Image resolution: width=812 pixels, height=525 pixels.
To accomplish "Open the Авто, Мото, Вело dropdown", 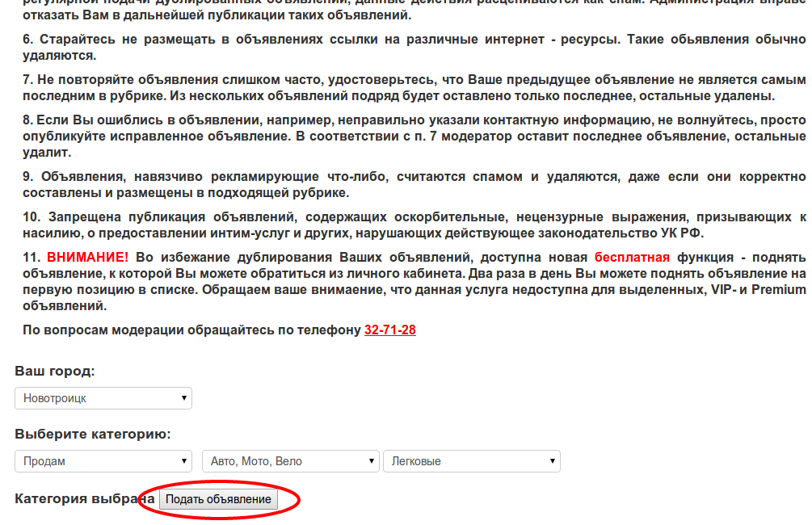I will (x=290, y=461).
